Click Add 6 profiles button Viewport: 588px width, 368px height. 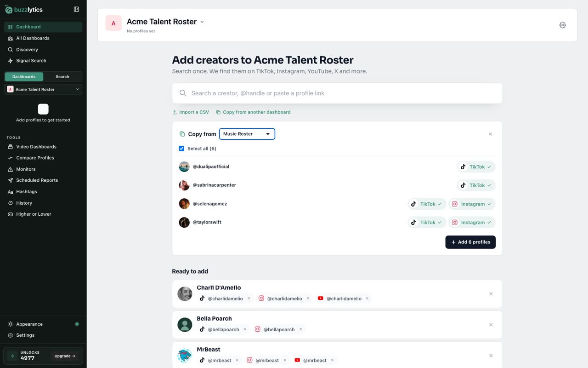470,242
